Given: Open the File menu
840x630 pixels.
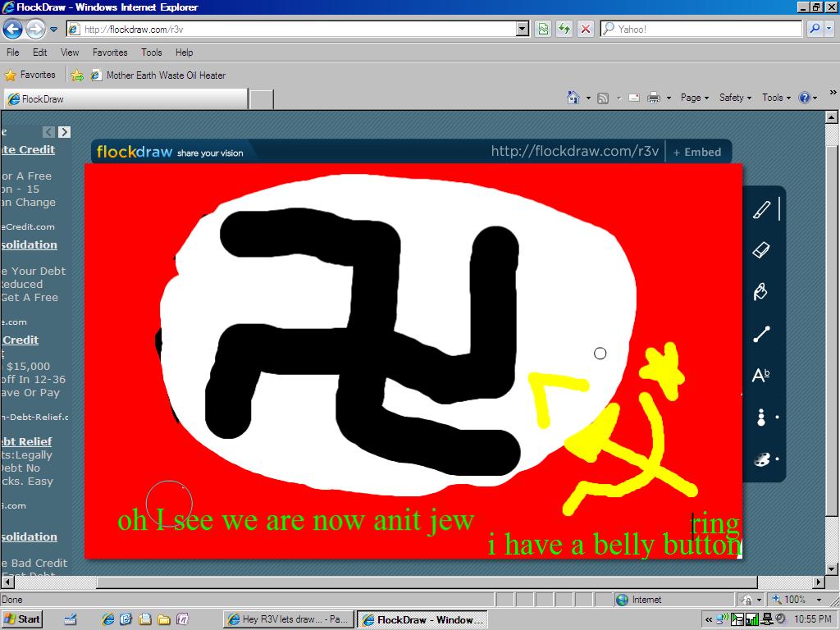Looking at the screenshot, I should coord(13,52).
